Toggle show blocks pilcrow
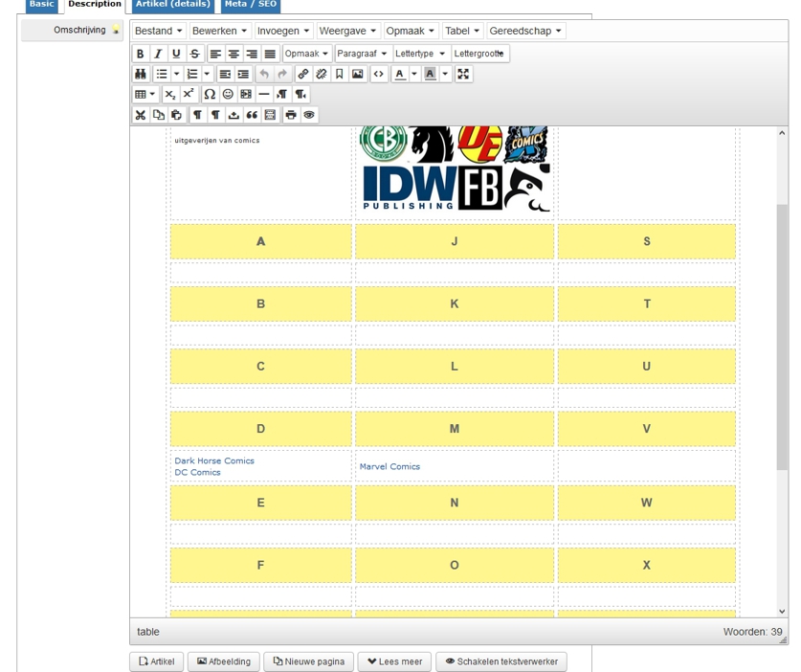Viewport: 801px width, 672px height. point(198,115)
